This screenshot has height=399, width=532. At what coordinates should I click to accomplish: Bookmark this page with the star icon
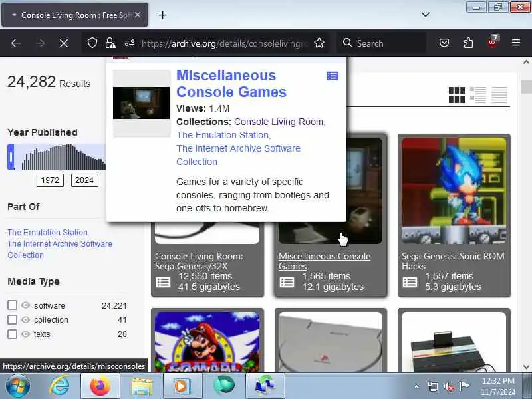[x=319, y=43]
